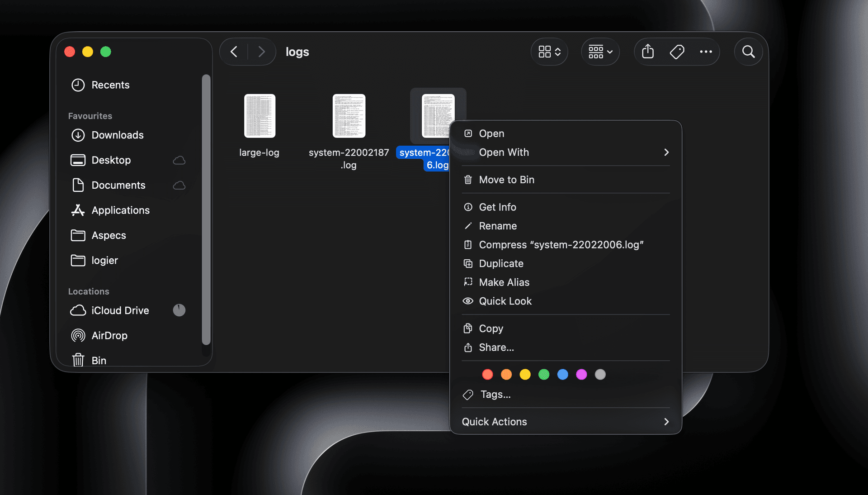
Task: Select the system-22002187.log file thumbnail
Action: (349, 116)
